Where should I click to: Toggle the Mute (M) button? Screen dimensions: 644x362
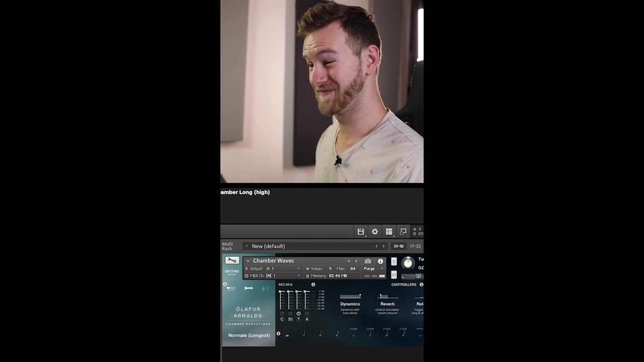point(394,275)
